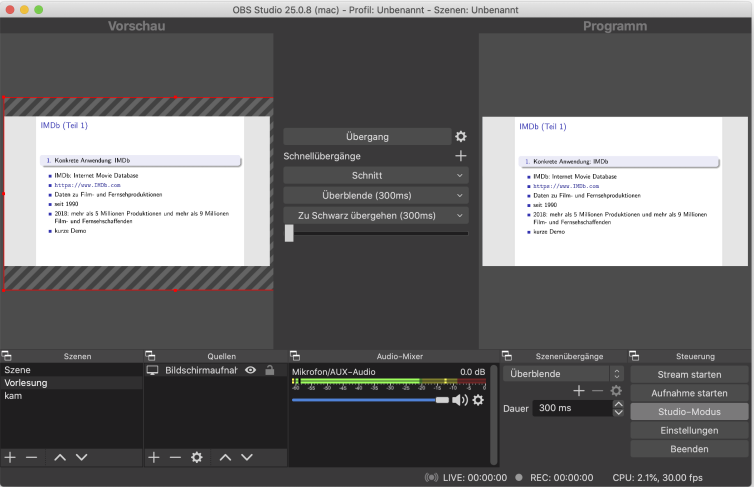Image resolution: width=754 pixels, height=487 pixels.
Task: Click Zu Schwarz übergehen (300ms) button
Action: (367, 215)
